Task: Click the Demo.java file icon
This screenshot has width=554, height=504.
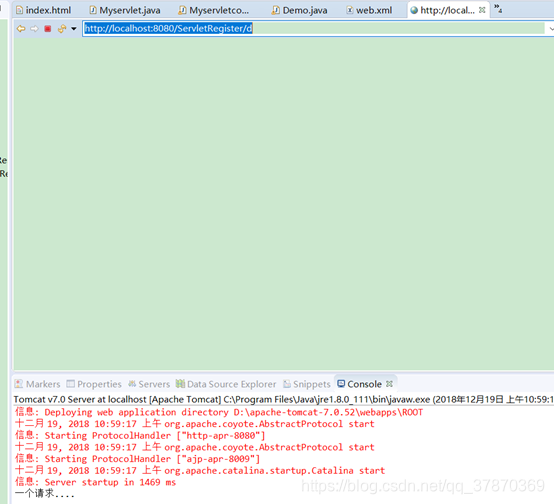Action: (276, 10)
